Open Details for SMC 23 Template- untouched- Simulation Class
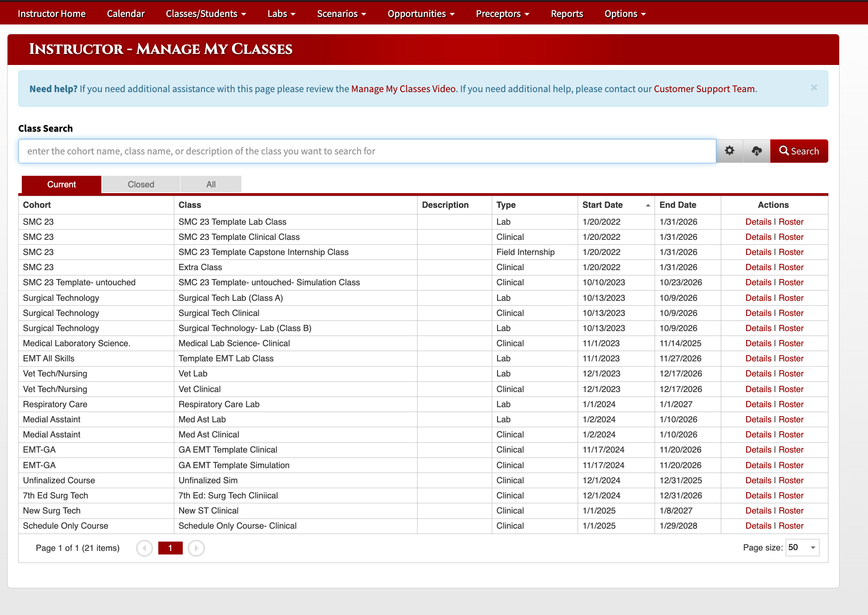This screenshot has width=868, height=615. click(758, 282)
